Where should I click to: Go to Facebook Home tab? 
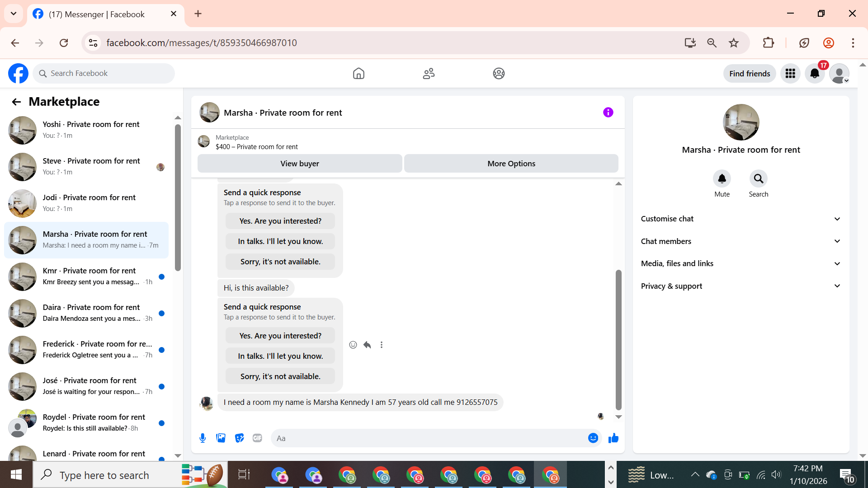(x=359, y=74)
